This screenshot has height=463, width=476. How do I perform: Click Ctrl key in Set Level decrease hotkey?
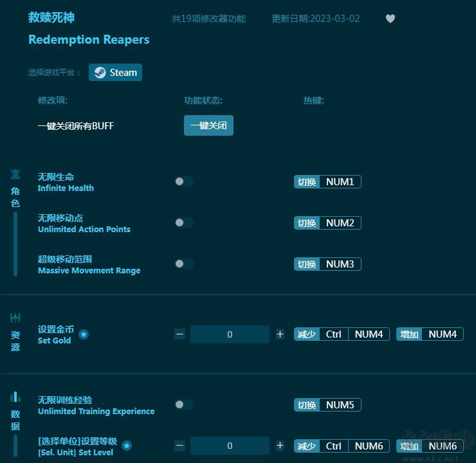point(334,446)
